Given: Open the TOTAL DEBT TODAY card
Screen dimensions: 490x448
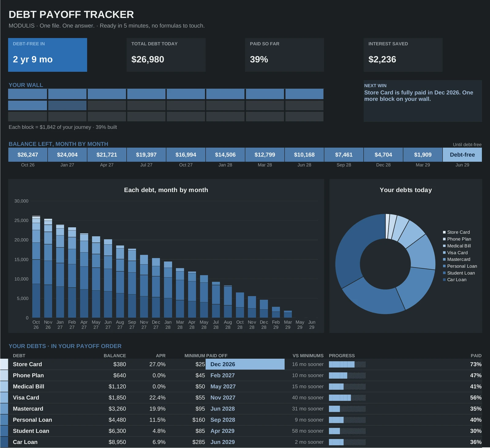Looking at the screenshot, I should (x=166, y=55).
